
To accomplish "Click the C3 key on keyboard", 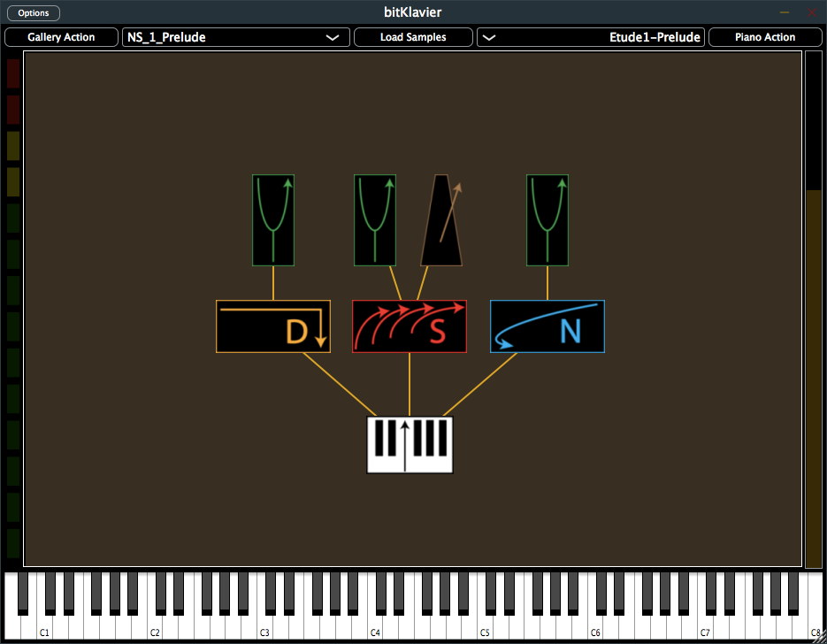I will pos(265,628).
